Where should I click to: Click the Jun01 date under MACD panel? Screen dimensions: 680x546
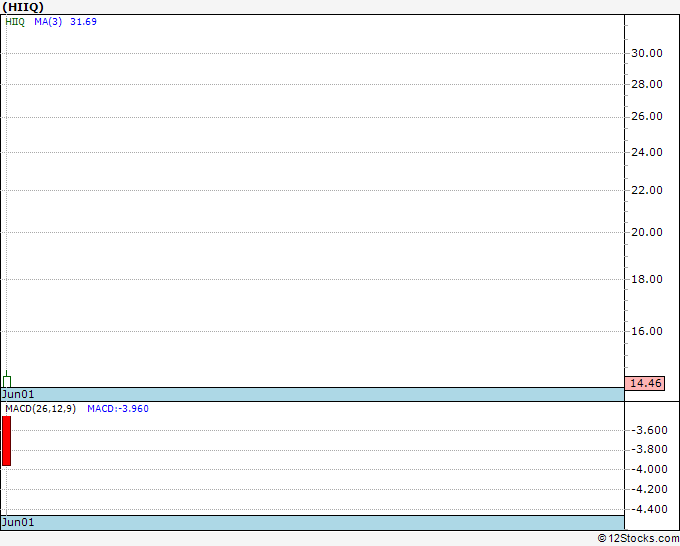coord(18,522)
